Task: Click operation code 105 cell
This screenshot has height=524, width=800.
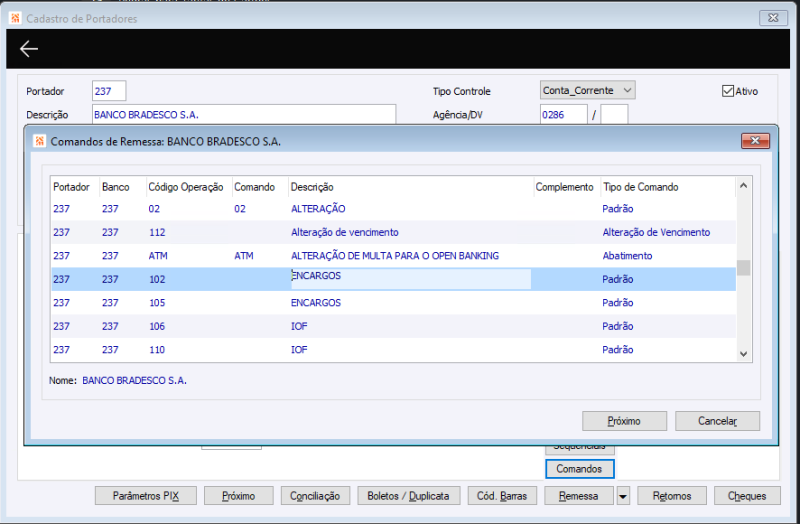Action: click(157, 303)
